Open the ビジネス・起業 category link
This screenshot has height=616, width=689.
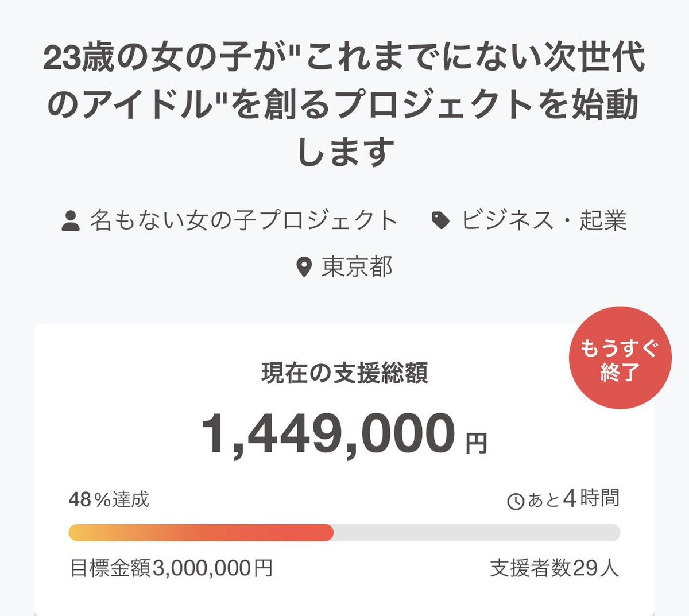pyautogui.click(x=543, y=220)
